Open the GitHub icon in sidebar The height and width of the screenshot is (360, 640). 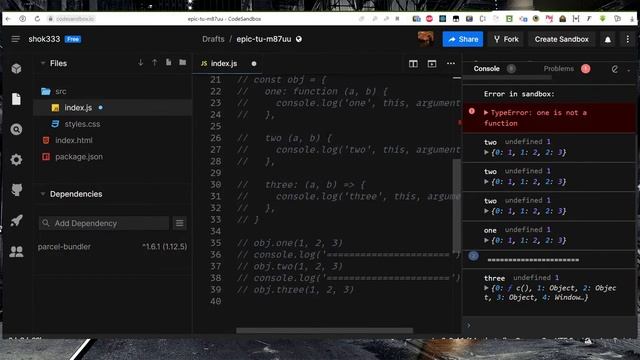pos(16,190)
